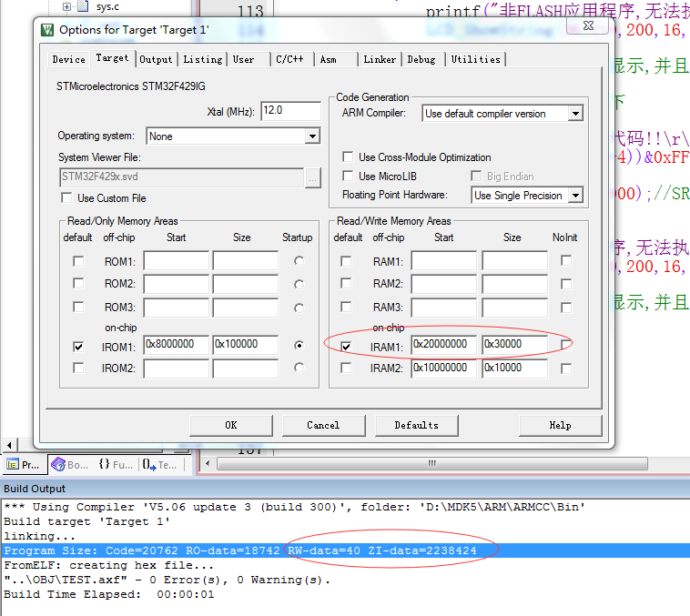Open the Functions panel tab icon
This screenshot has width=690, height=616.
click(x=105, y=464)
